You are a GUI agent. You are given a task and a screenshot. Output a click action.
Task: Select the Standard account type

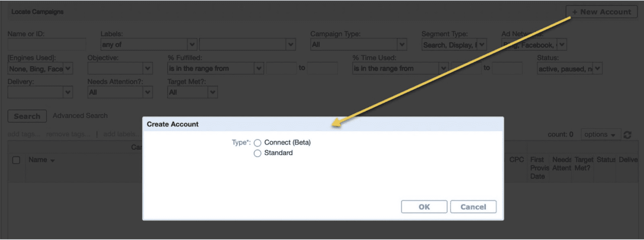(x=257, y=153)
